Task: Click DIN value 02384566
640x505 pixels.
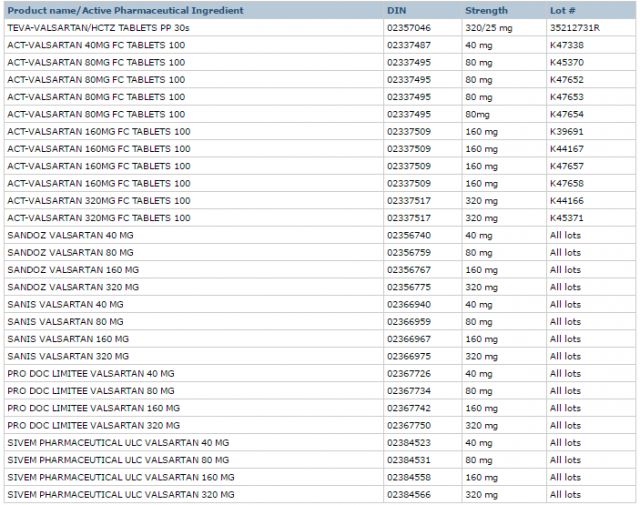Action: (x=409, y=494)
